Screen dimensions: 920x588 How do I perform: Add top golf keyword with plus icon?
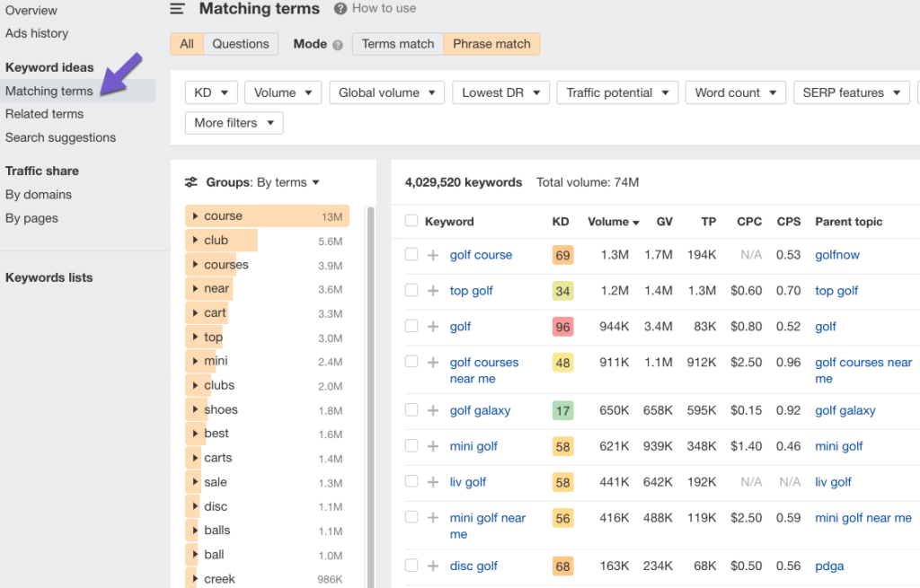[x=433, y=291]
